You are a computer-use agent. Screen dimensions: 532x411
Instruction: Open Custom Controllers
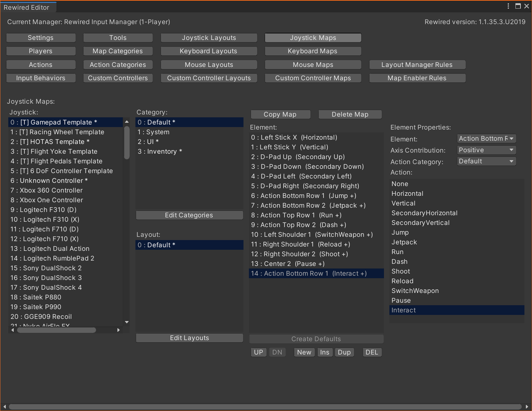coord(118,78)
